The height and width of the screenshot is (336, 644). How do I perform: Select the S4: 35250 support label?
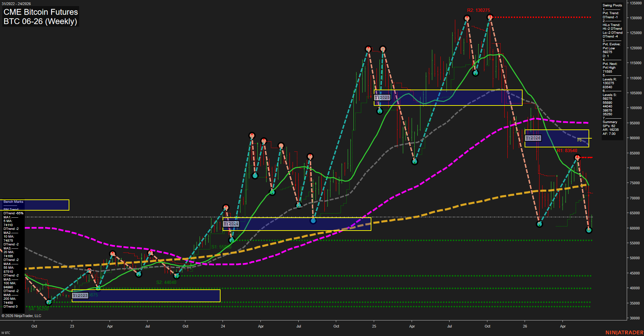point(38,309)
